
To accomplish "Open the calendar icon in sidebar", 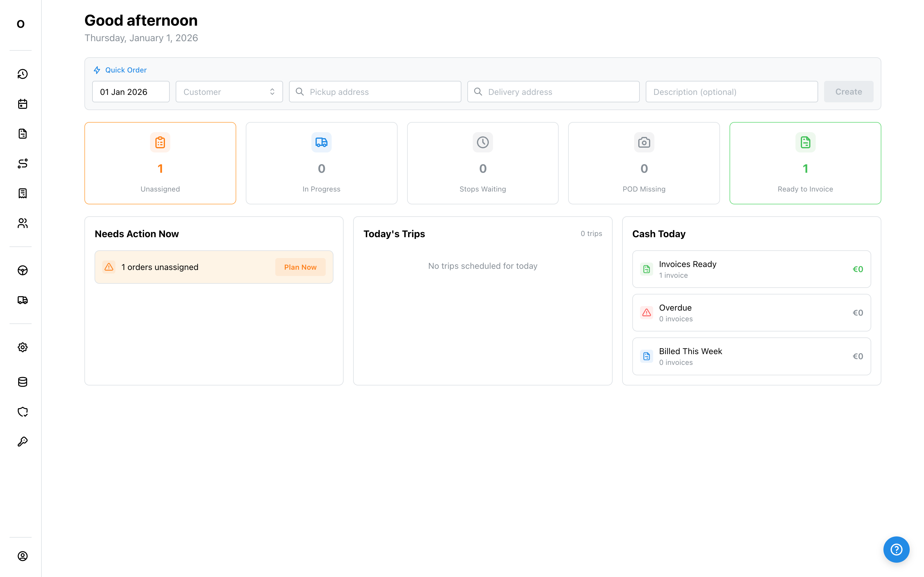I will pos(22,104).
